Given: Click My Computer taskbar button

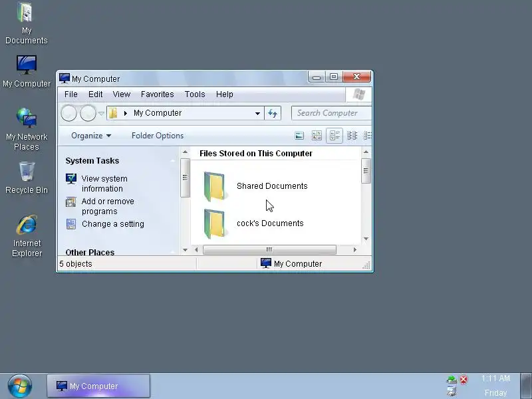Looking at the screenshot, I should [98, 386].
